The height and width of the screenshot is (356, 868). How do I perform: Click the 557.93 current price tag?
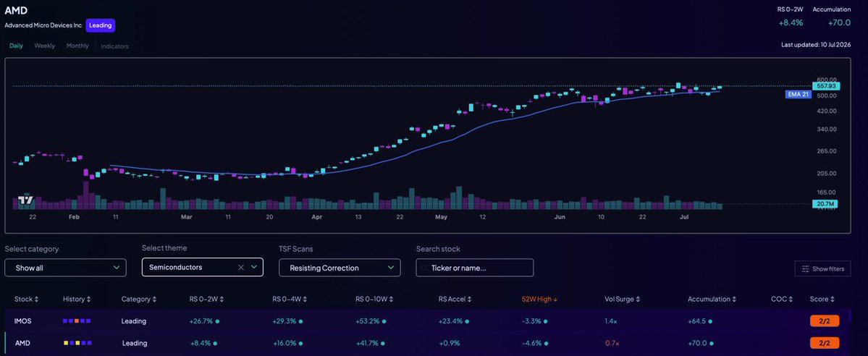tap(826, 86)
